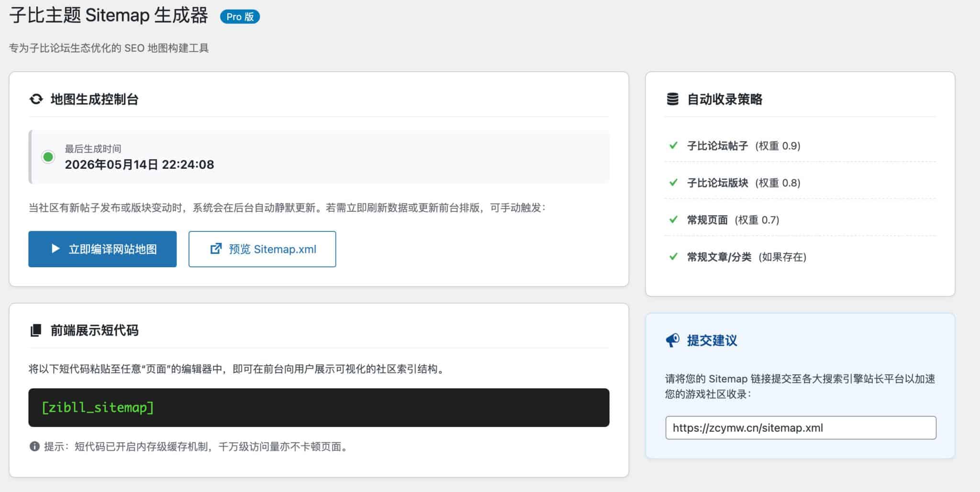Click the checkmark next to 常规页面
The height and width of the screenshot is (492, 980).
[673, 219]
